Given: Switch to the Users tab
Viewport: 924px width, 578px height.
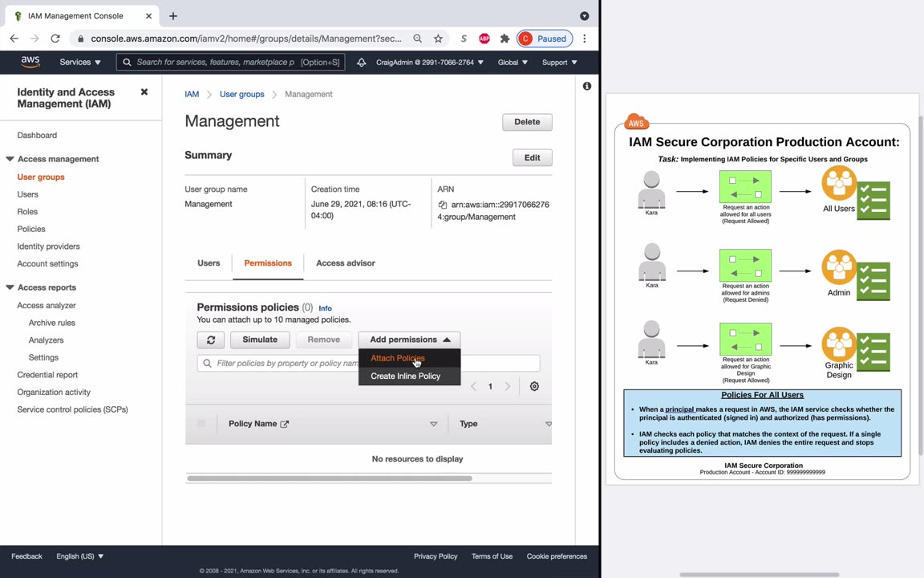Looking at the screenshot, I should 209,263.
